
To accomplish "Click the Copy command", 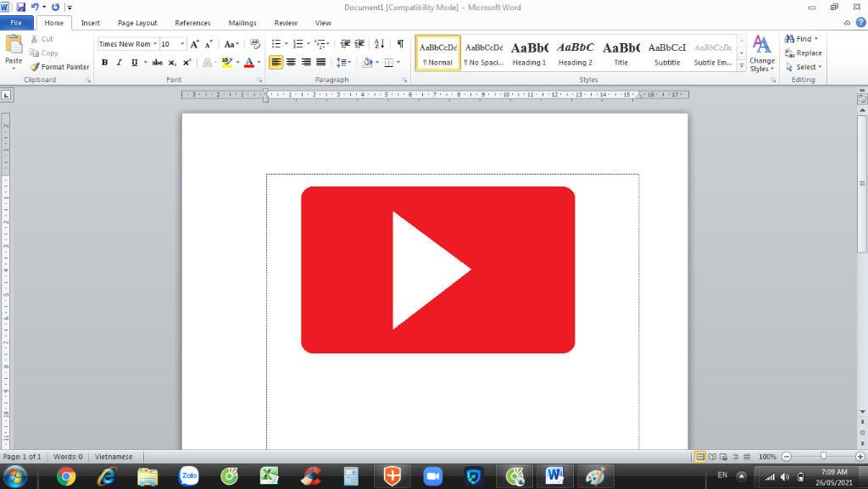I will [x=44, y=53].
